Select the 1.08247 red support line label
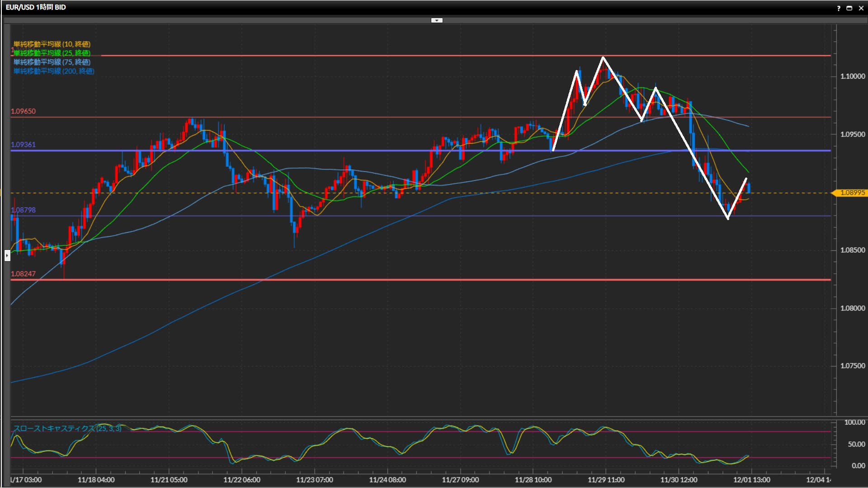 pos(23,274)
